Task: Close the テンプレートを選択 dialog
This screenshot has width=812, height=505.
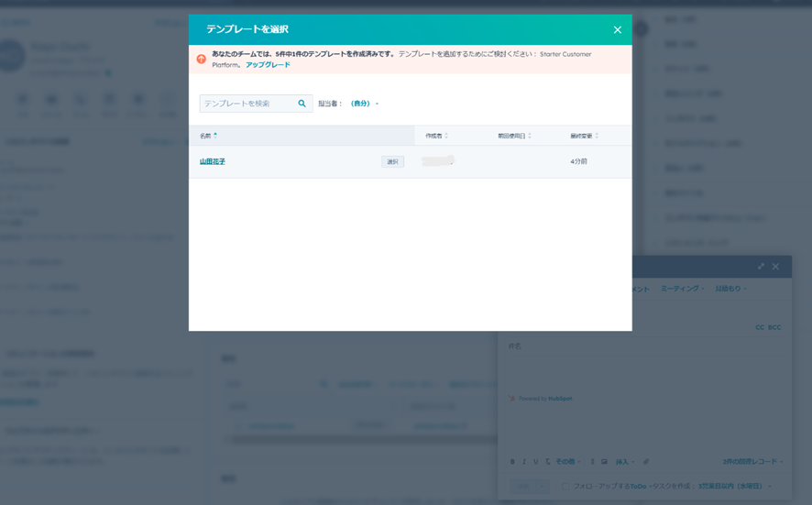Action: point(618,30)
